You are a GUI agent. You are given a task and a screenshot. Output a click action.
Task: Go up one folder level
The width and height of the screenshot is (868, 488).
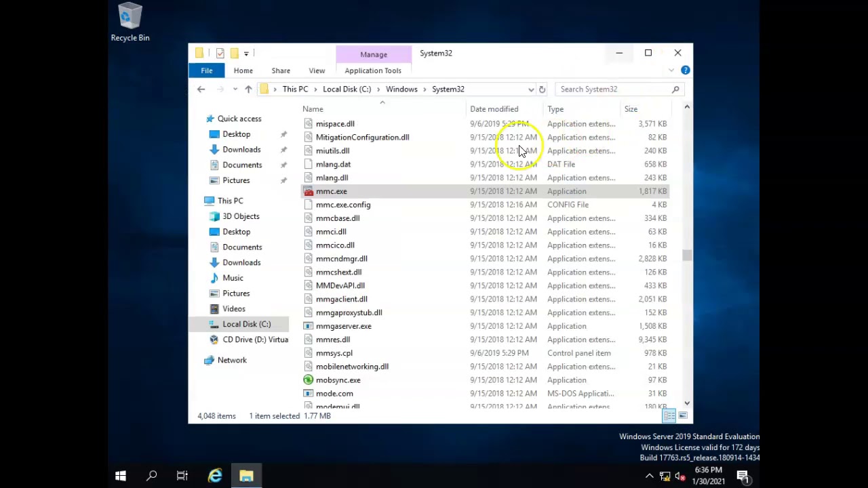coord(248,89)
